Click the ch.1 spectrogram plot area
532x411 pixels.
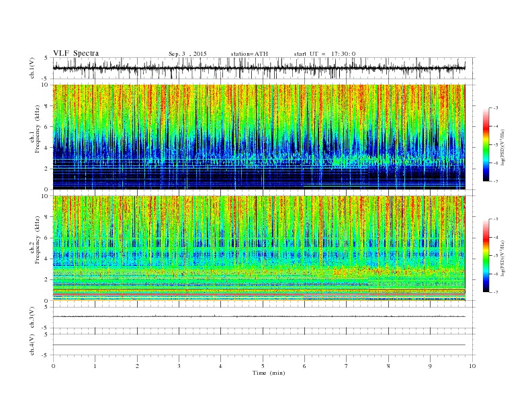[259, 137]
